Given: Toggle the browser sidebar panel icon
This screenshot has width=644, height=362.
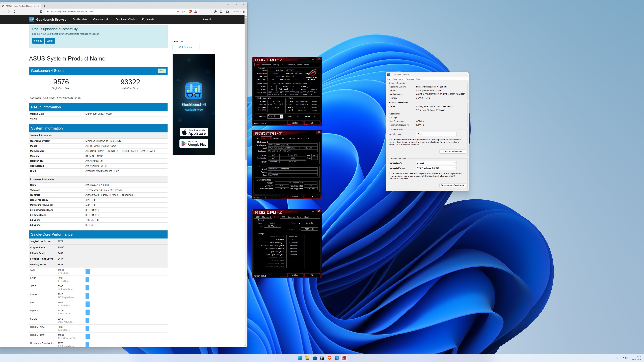Looking at the screenshot, I should (221, 12).
